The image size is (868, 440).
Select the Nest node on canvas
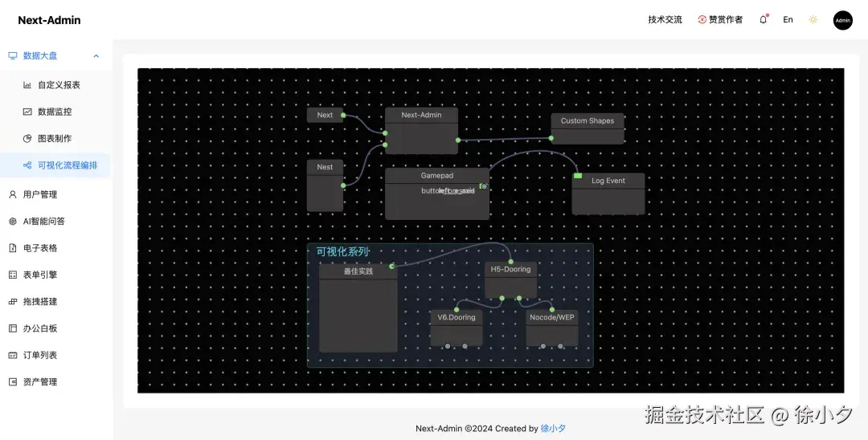(x=325, y=185)
